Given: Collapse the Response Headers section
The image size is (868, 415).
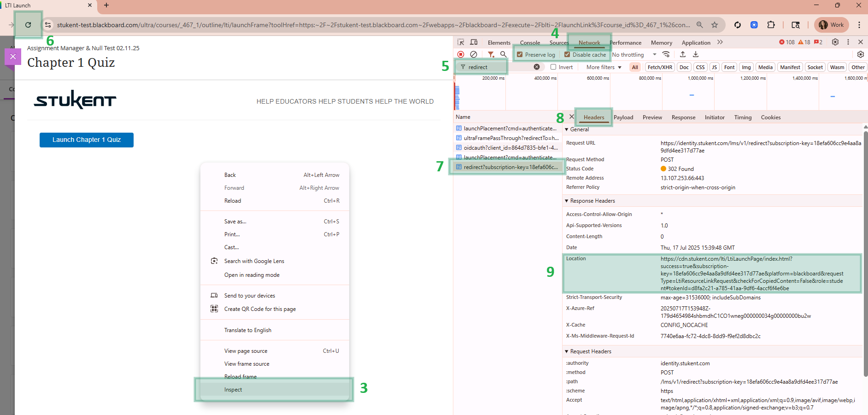Looking at the screenshot, I should 567,201.
